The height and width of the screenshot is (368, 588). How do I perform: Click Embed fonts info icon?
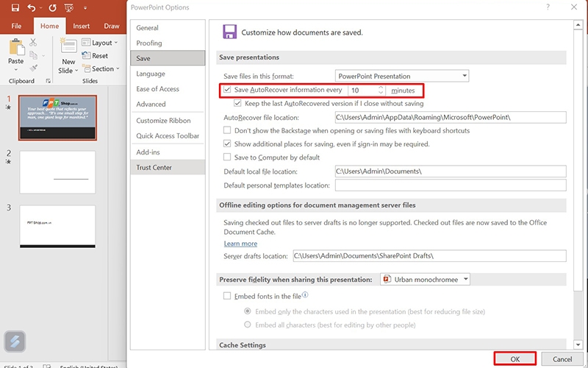305,295
